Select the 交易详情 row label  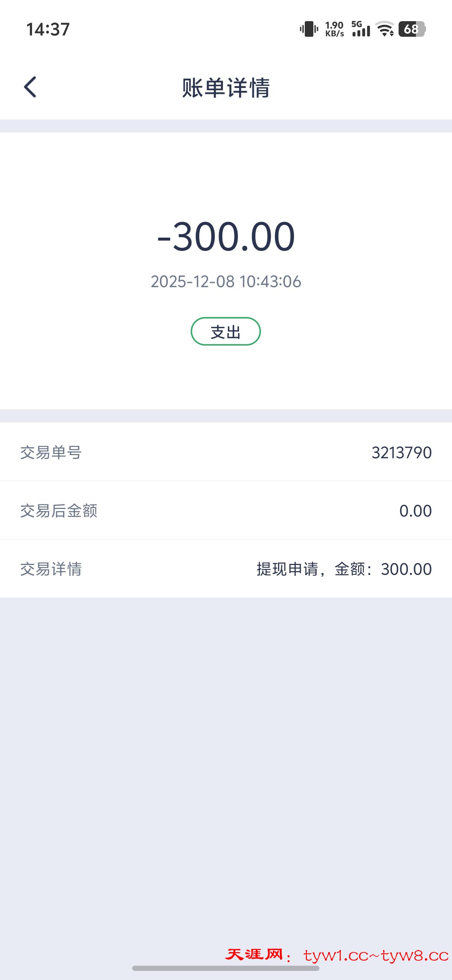click(51, 569)
